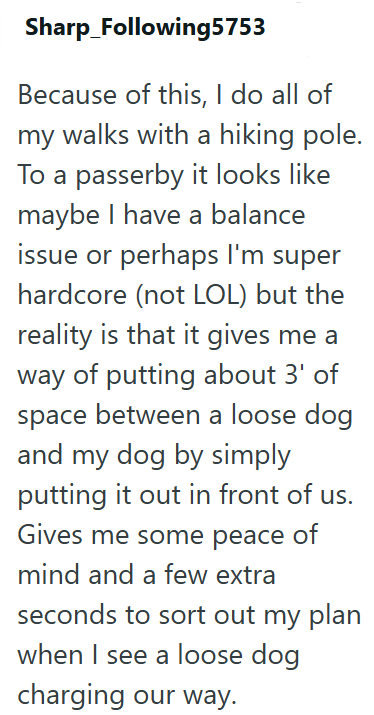Viewport: 374px width, 715px height.
Task: Click the word "Gives" starting a sentence
Action: tap(49, 535)
